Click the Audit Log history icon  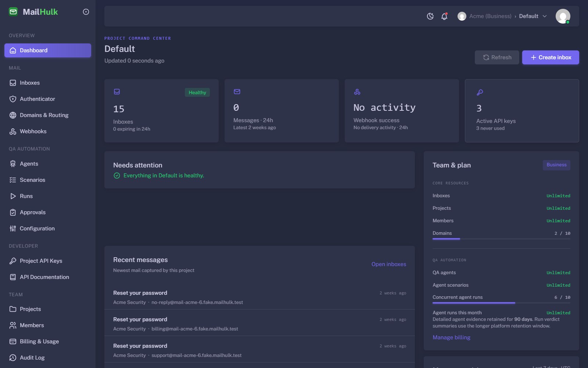pyautogui.click(x=13, y=358)
